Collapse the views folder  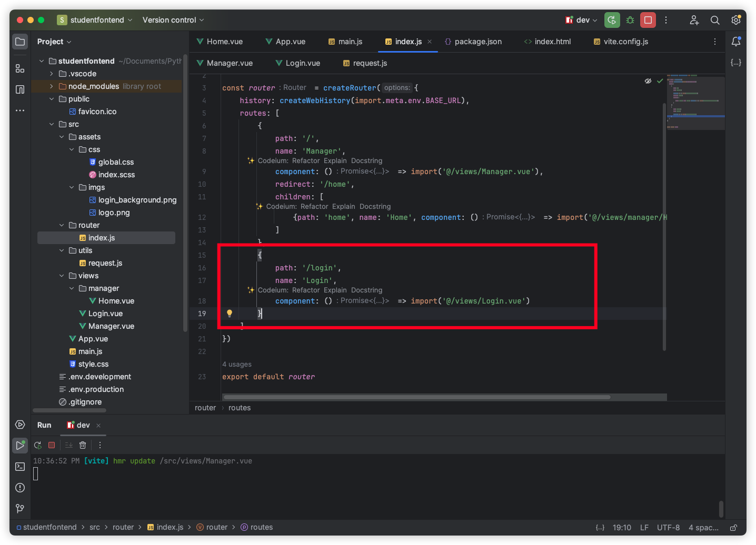(x=62, y=276)
